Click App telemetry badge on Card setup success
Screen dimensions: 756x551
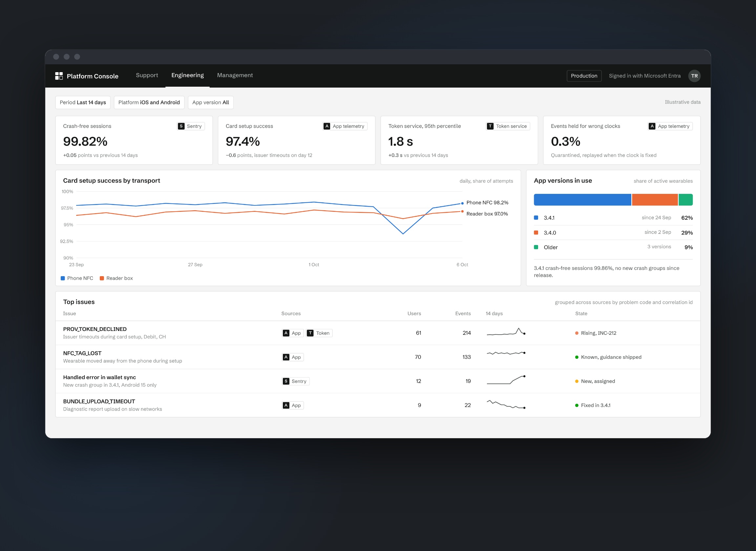345,126
